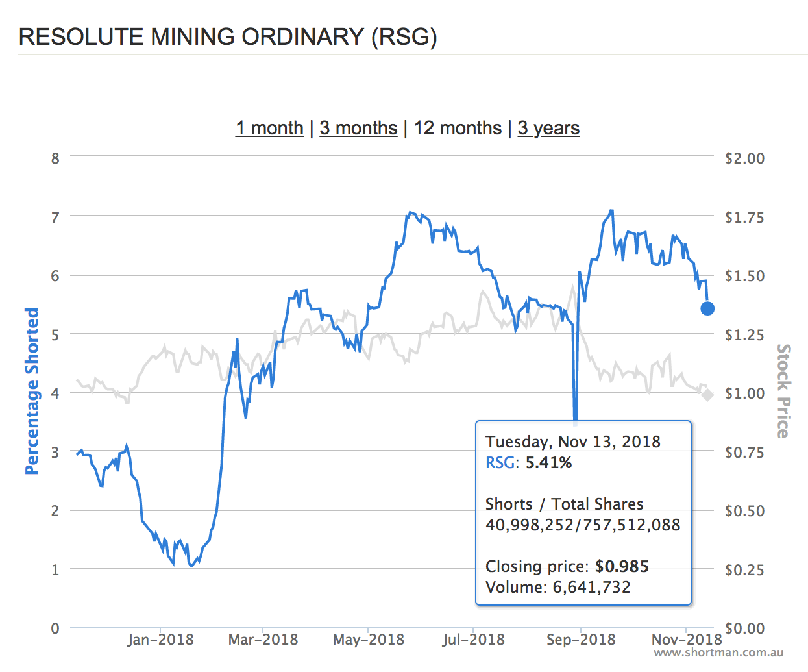
Task: Click the 'Stock Price' axis title
Action: pos(784,391)
